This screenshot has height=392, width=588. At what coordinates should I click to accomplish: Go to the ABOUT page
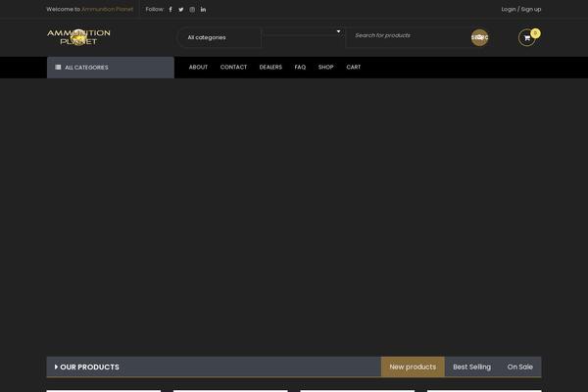(x=198, y=68)
